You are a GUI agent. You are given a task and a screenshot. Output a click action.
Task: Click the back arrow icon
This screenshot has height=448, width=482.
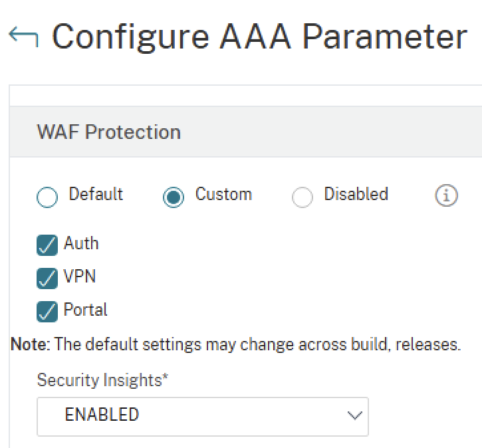click(x=23, y=38)
